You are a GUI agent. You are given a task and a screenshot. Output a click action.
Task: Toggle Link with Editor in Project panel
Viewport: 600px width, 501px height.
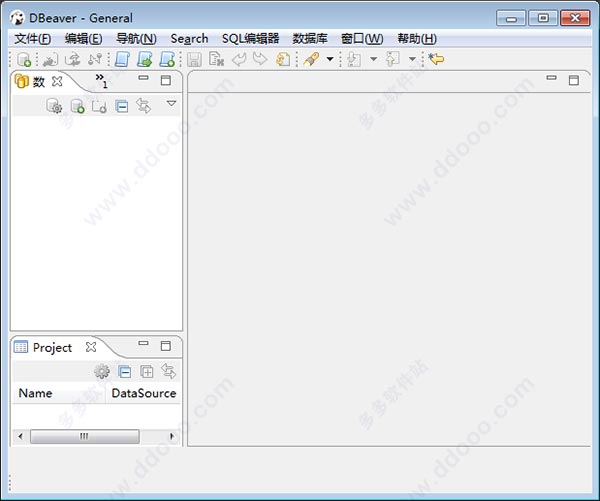pyautogui.click(x=168, y=371)
